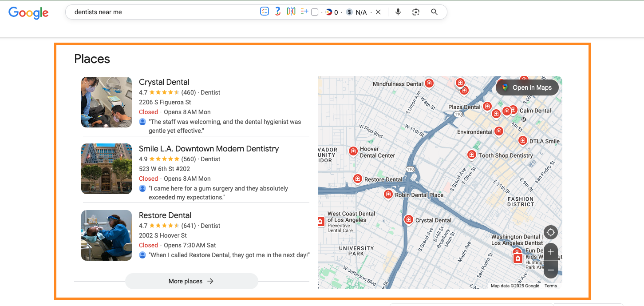Select the Robin Dental Place map pin
644x306 pixels.
(x=388, y=195)
